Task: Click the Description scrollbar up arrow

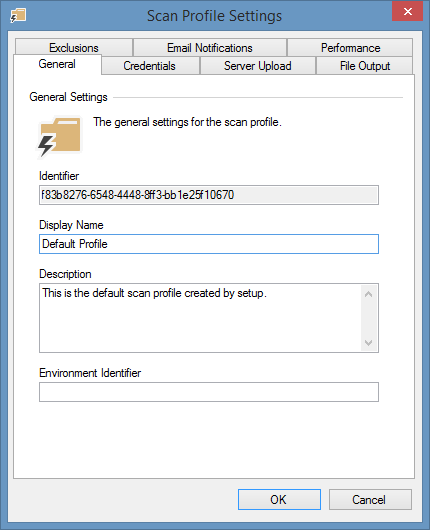Action: pos(368,294)
